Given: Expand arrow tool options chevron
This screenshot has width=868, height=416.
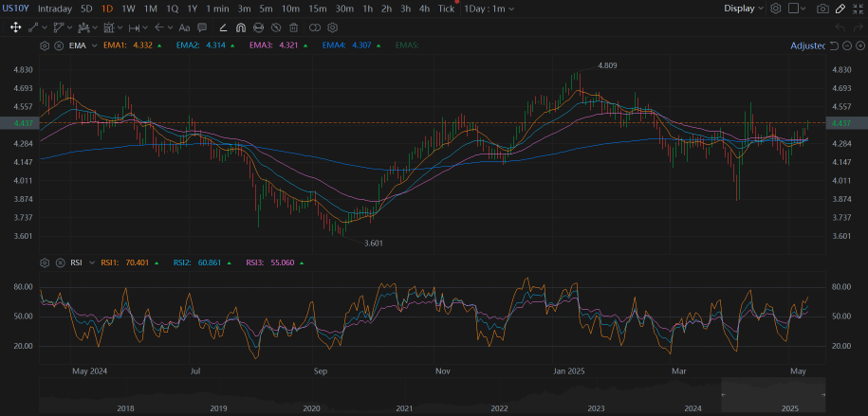Looking at the screenshot, I should click(x=171, y=27).
